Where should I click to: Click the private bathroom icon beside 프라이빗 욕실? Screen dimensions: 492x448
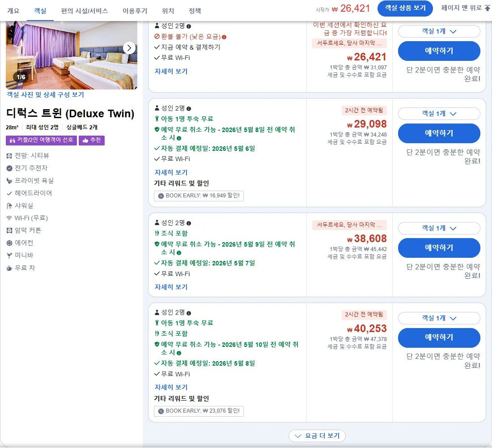9,181
